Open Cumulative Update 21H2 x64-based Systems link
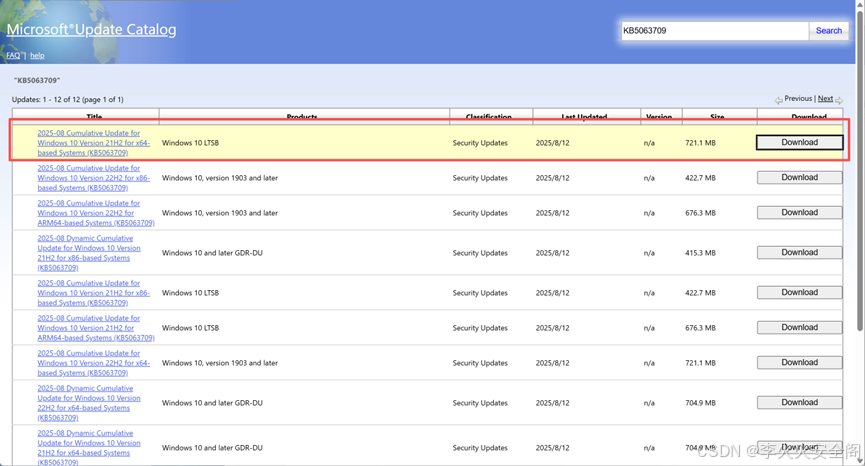Screen dimensions: 865x466 pos(94,143)
